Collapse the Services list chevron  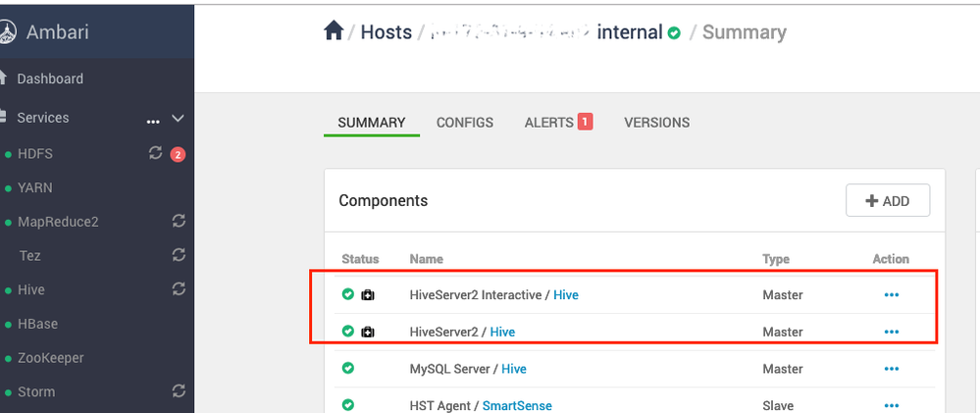pos(178,118)
